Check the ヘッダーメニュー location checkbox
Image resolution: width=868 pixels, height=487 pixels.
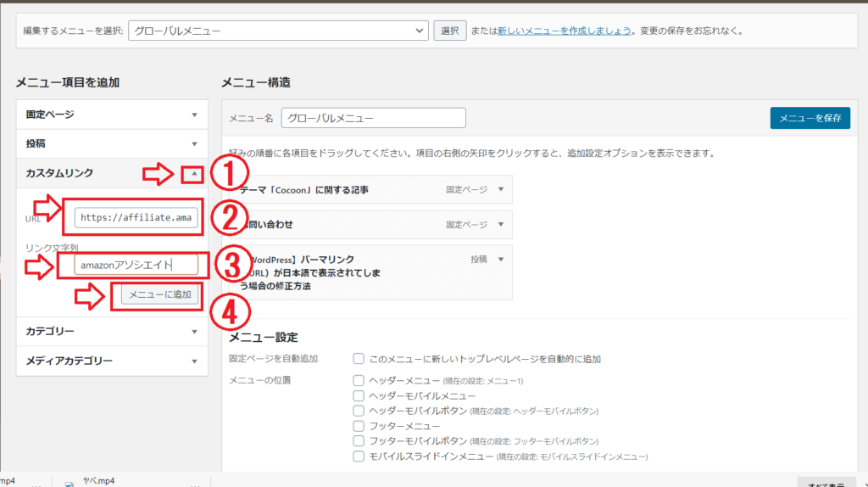(359, 381)
